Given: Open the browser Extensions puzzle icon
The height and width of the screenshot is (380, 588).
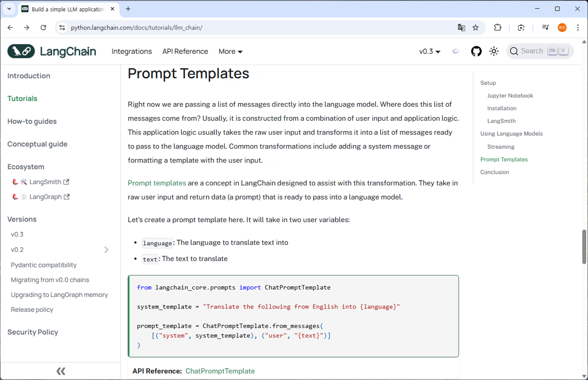Looking at the screenshot, I should tap(497, 28).
